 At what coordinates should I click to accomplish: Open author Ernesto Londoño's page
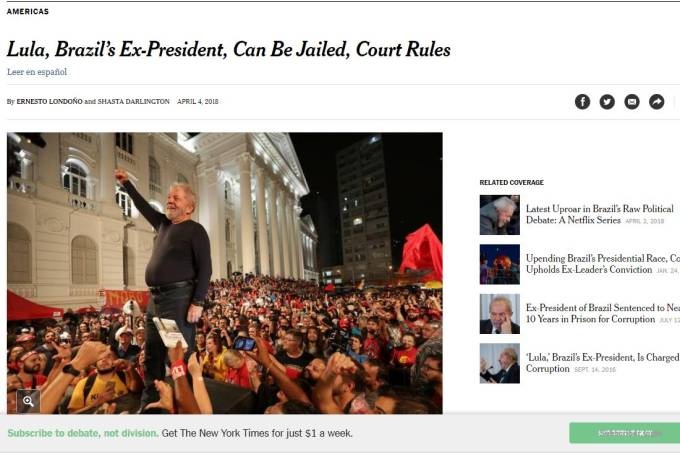coord(49,101)
